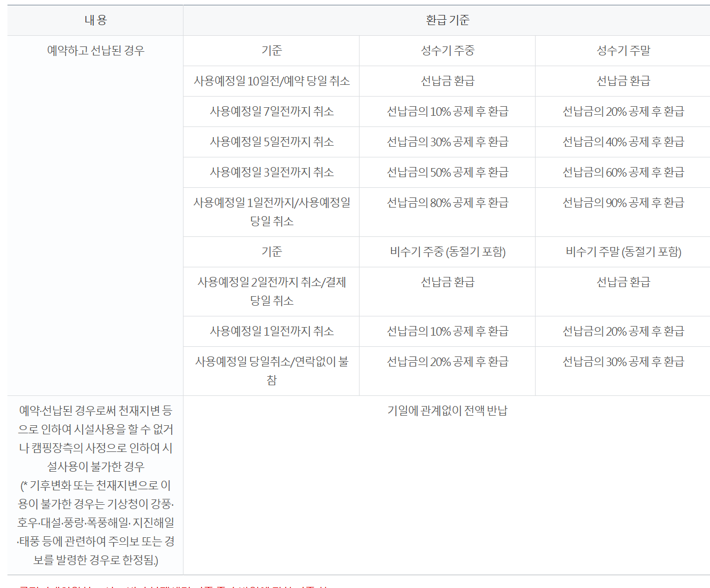Click '선납금의 20% 공제 후 환급' in 7일전 row

pos(623,112)
